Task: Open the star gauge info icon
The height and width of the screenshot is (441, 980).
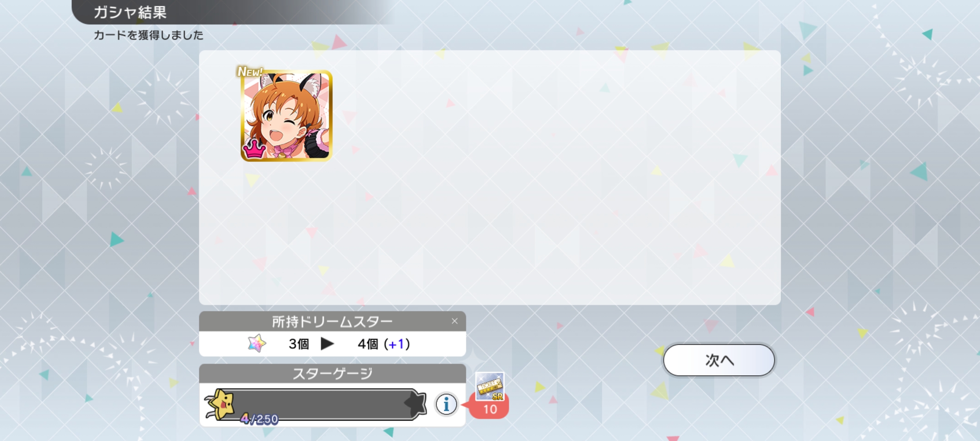Action: click(x=446, y=405)
